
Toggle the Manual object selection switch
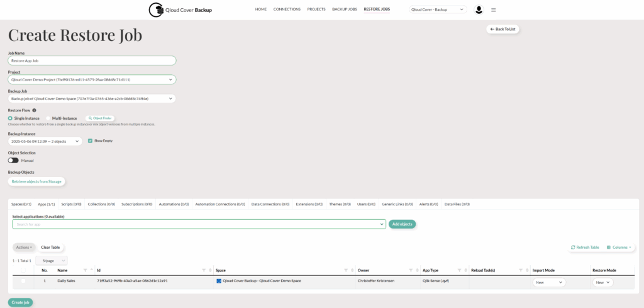click(13, 160)
